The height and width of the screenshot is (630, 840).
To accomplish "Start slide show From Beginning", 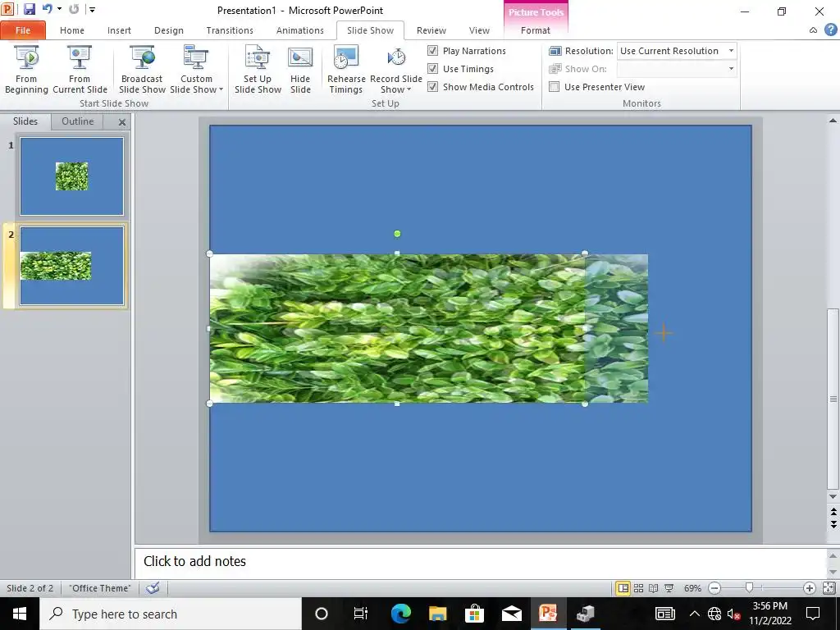I will [26, 70].
